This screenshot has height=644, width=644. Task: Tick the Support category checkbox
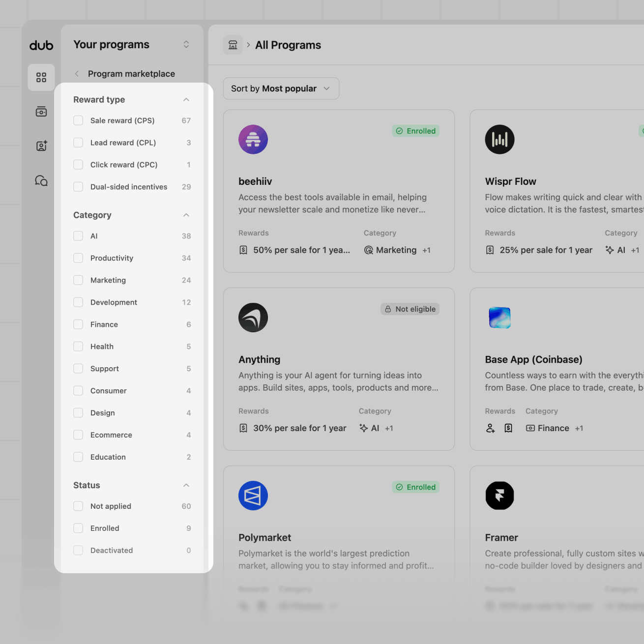pyautogui.click(x=78, y=369)
